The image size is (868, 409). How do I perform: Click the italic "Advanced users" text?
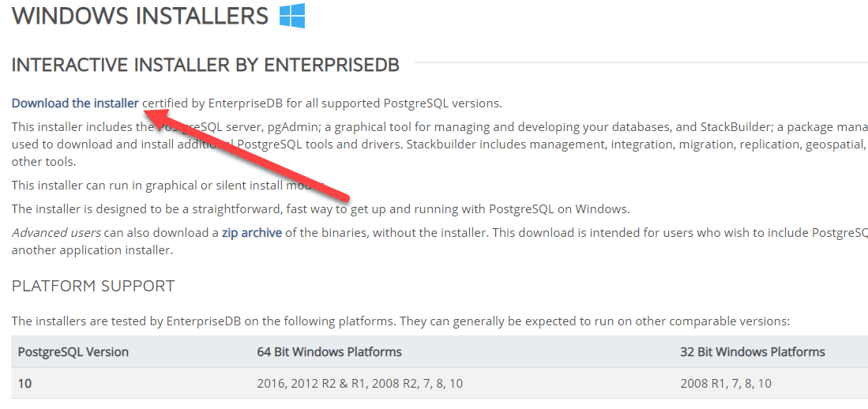click(x=56, y=233)
